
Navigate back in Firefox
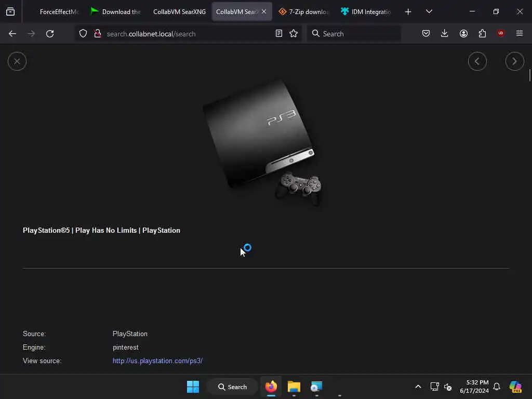[x=12, y=34]
